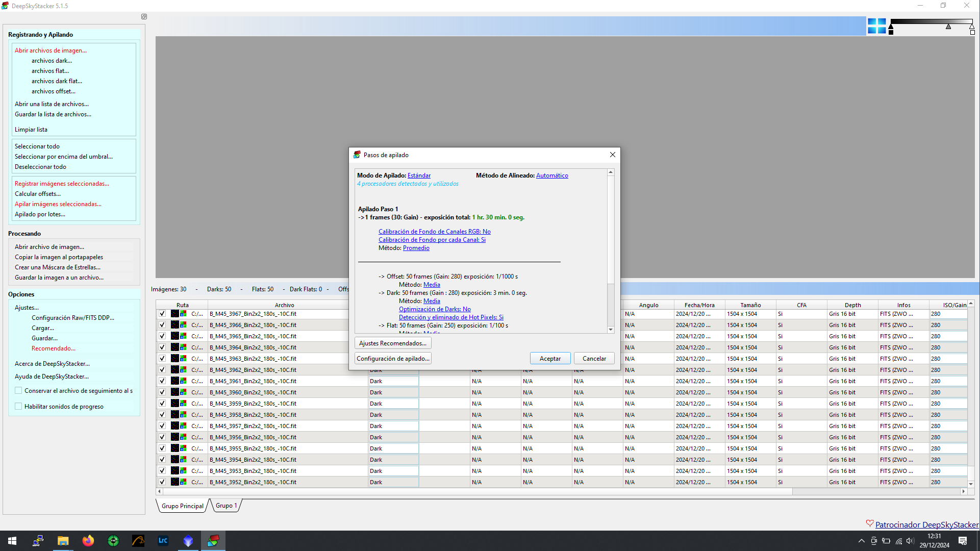This screenshot has height=551, width=980.
Task: Click Registrar imágenes seleccionadas in sidebar
Action: click(x=62, y=184)
